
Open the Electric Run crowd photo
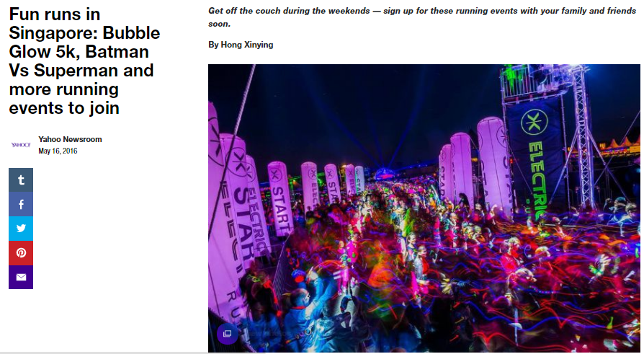[424, 208]
